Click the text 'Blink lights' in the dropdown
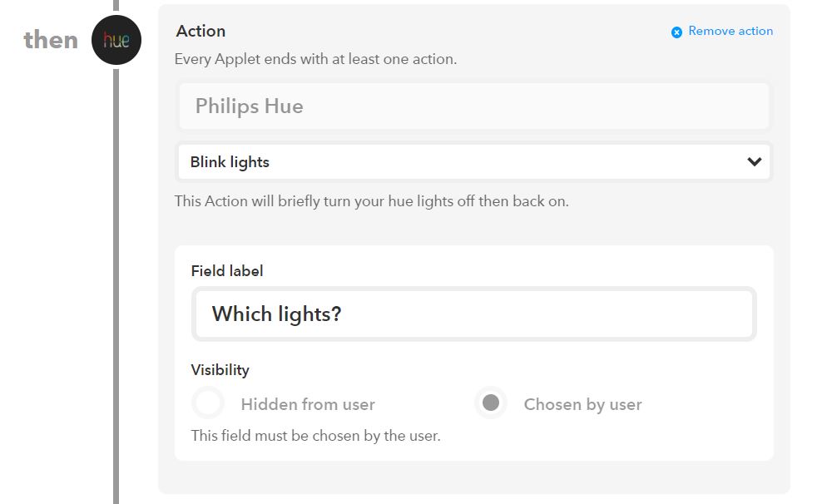The width and height of the screenshot is (827, 504). click(230, 162)
